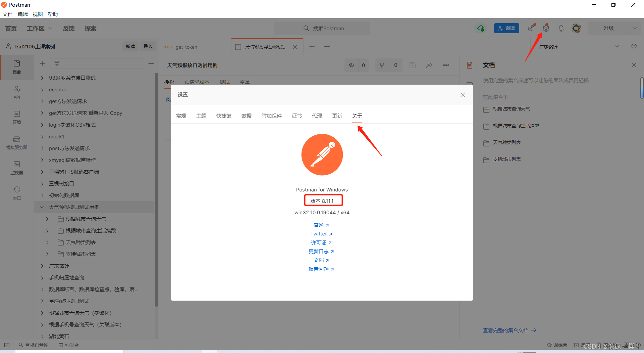Open 查找和替换 in status bar
Screen dimensions: 644x353
point(34,345)
